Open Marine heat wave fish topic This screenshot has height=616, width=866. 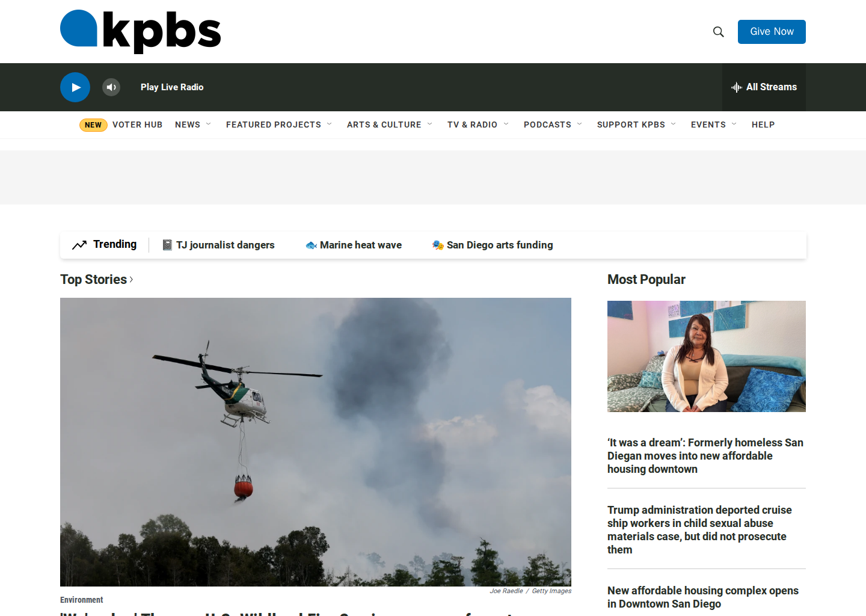354,245
